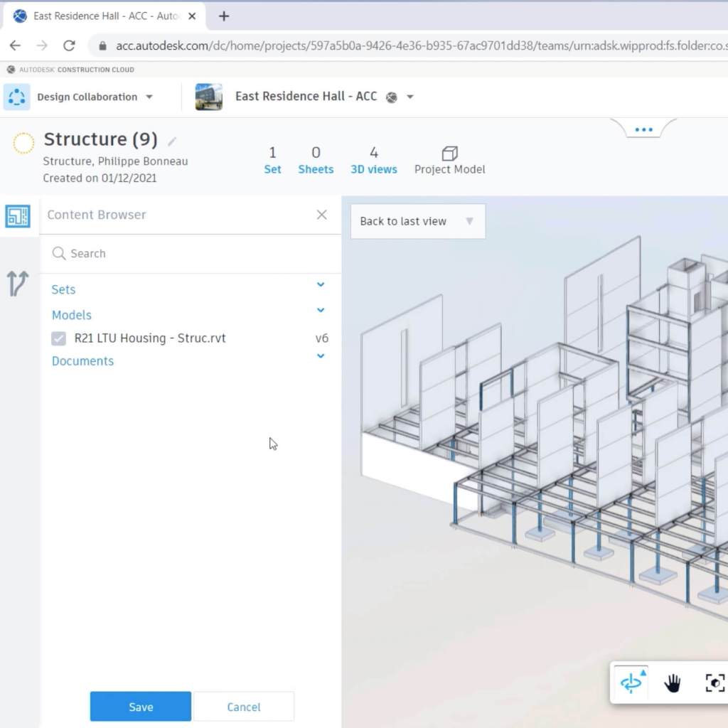
Task: Open Project Model cube icon
Action: [449, 154]
